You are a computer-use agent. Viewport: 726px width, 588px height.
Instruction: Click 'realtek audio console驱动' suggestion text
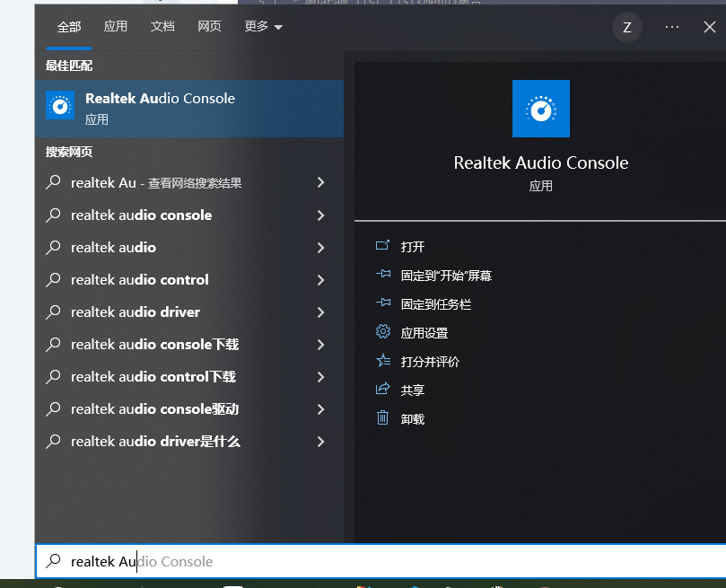click(x=154, y=409)
